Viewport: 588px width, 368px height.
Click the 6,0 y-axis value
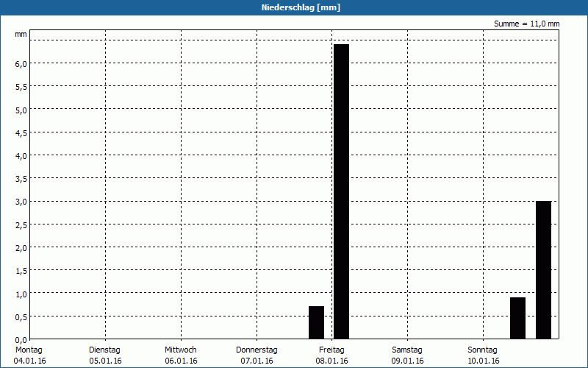pyautogui.click(x=21, y=64)
